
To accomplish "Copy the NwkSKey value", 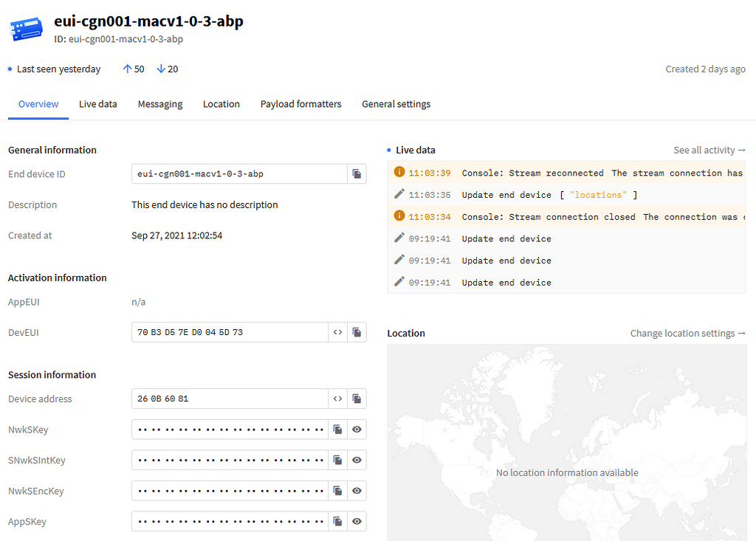I will [337, 429].
